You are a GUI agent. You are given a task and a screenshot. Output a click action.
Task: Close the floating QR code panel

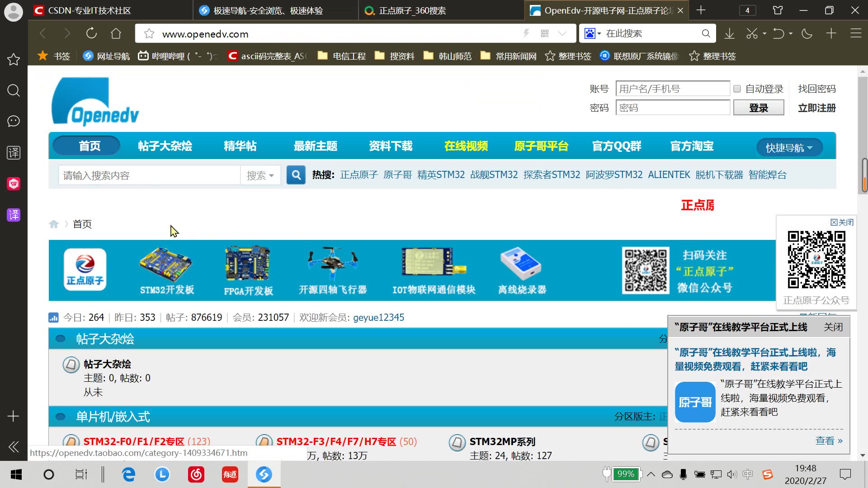tap(842, 222)
